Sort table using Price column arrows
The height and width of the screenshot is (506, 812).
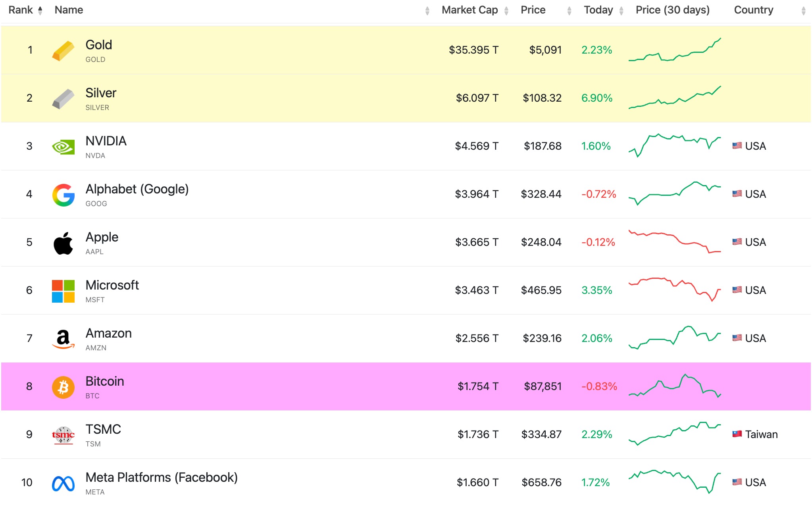point(569,11)
